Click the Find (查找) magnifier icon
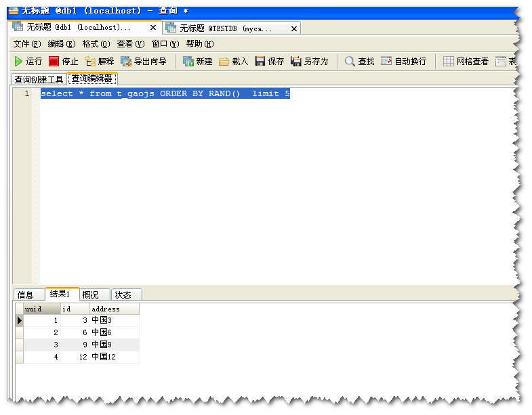This screenshot has width=532, height=415. tap(350, 62)
